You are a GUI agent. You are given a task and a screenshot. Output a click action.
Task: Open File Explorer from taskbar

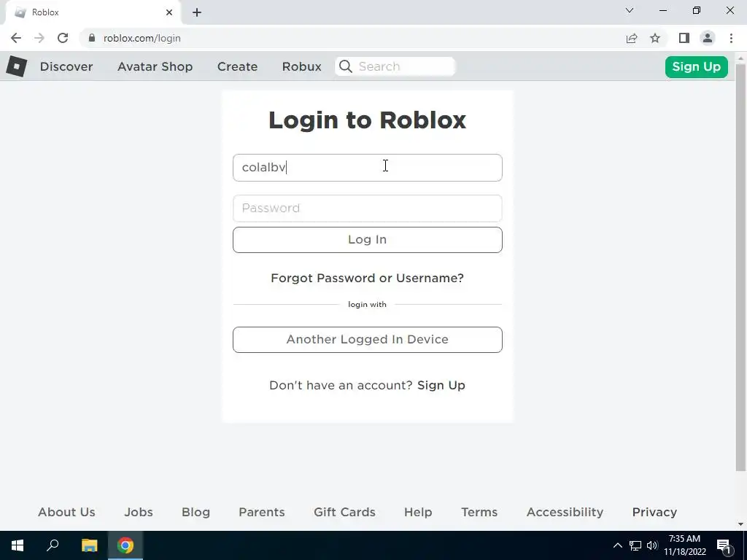pyautogui.click(x=89, y=545)
